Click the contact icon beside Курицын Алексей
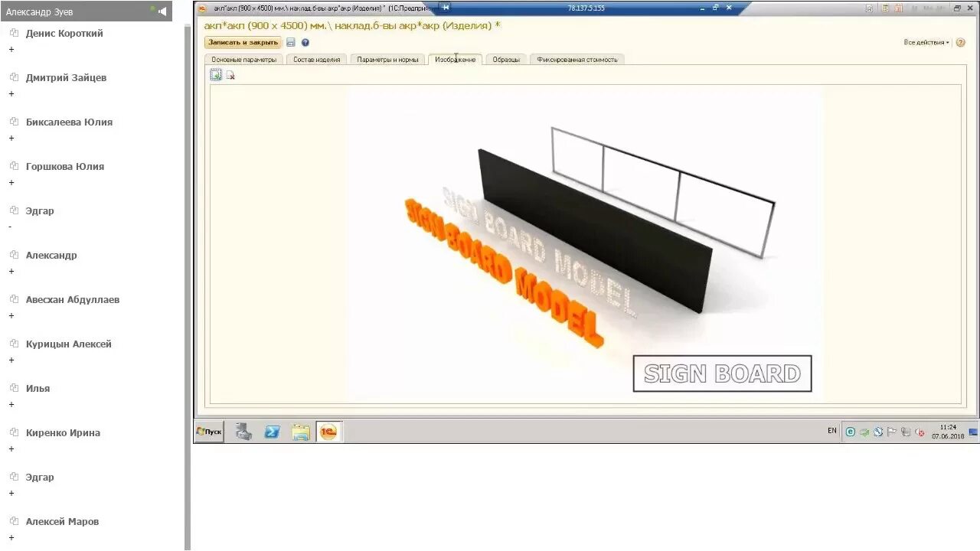Viewport: 980px width, 551px height. tap(14, 344)
